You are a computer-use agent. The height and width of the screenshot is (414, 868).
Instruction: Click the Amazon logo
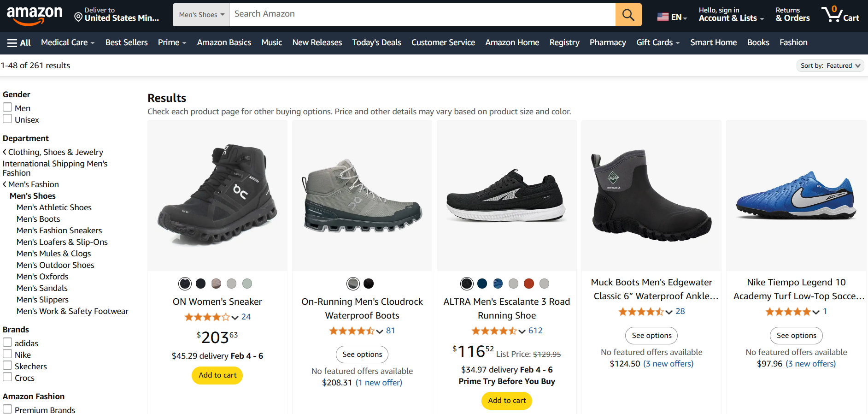35,15
